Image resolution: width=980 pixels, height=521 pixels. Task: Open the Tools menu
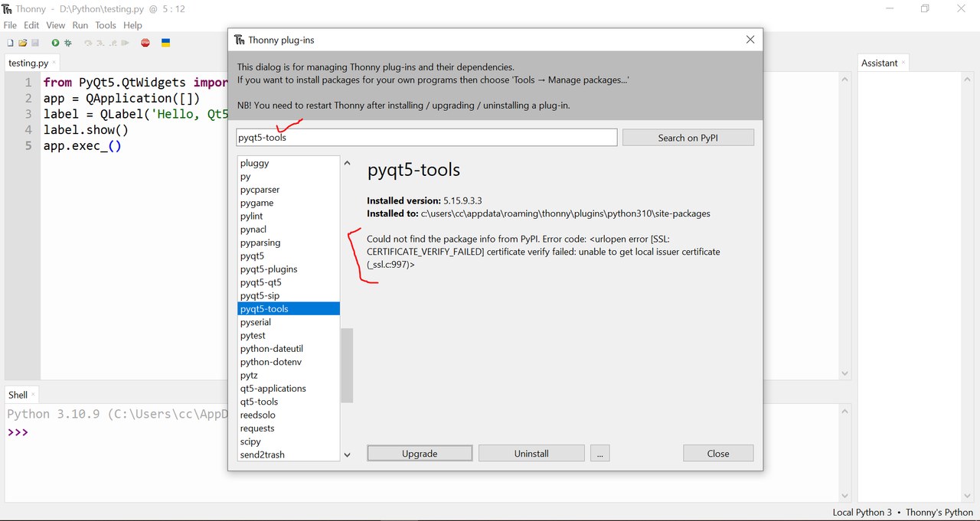pos(106,25)
